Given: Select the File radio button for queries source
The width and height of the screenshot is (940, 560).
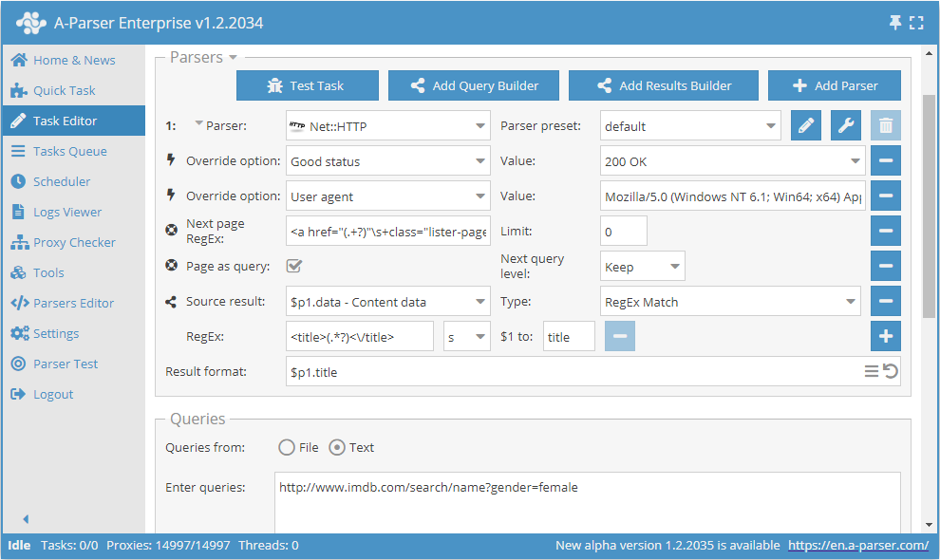Looking at the screenshot, I should 285,447.
